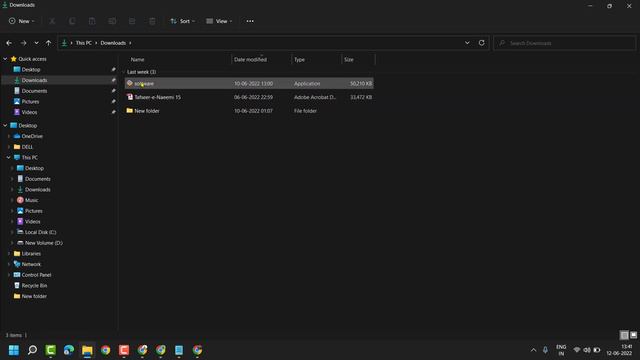Select New Volume (D:) drive
This screenshot has width=640, height=360.
pos(44,243)
